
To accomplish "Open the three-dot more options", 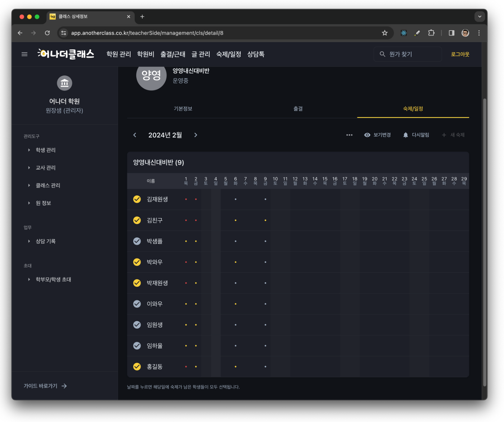I will coord(349,135).
